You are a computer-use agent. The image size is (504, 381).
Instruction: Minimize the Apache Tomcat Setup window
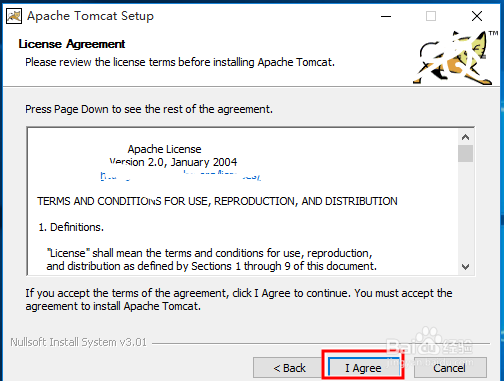coord(386,16)
